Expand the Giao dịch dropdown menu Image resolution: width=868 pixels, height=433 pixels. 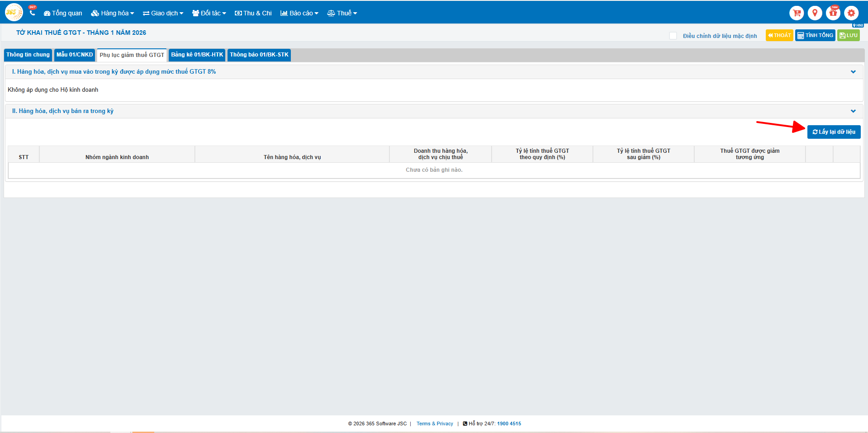click(x=163, y=13)
